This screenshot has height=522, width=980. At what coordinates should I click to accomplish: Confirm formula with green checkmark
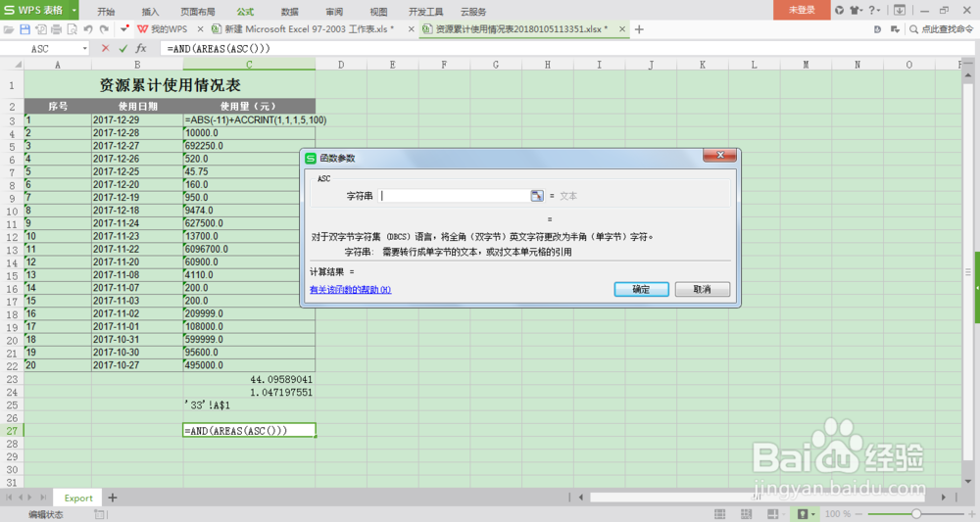[x=123, y=48]
